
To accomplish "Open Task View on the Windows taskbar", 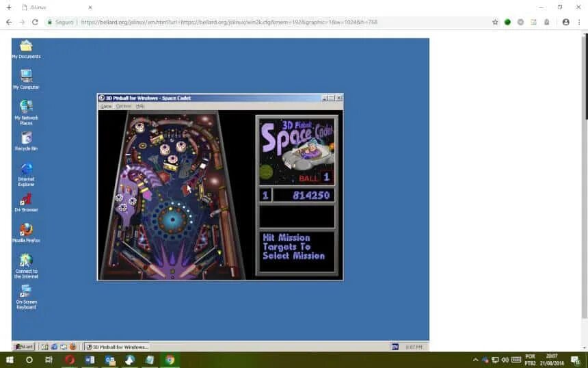I will 49,360.
